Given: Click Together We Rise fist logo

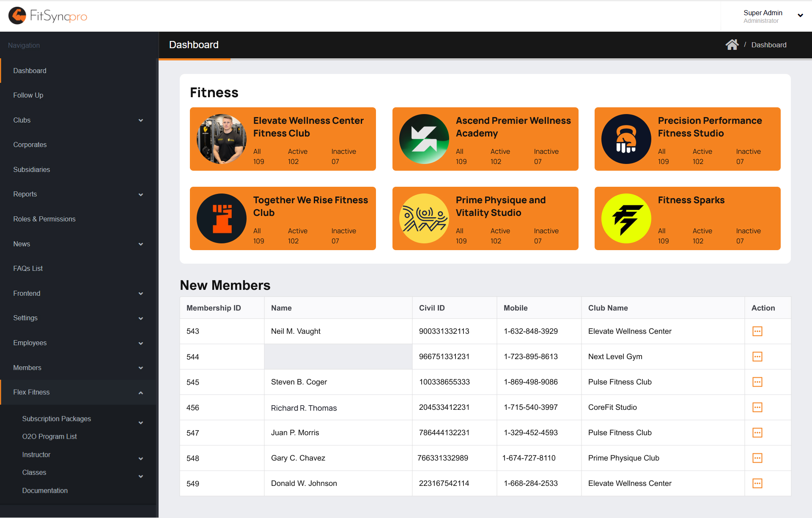Looking at the screenshot, I should click(x=222, y=218).
